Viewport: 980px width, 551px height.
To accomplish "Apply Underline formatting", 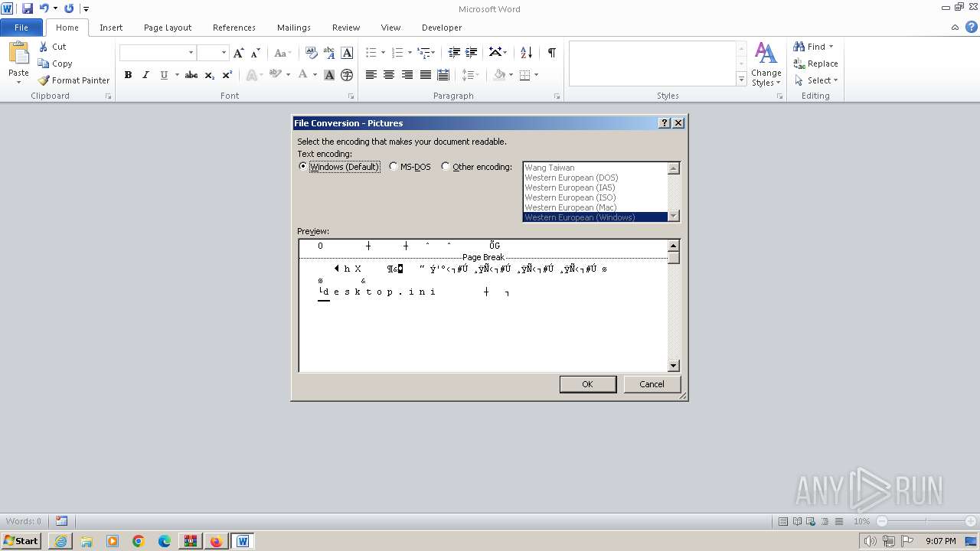I will point(164,75).
